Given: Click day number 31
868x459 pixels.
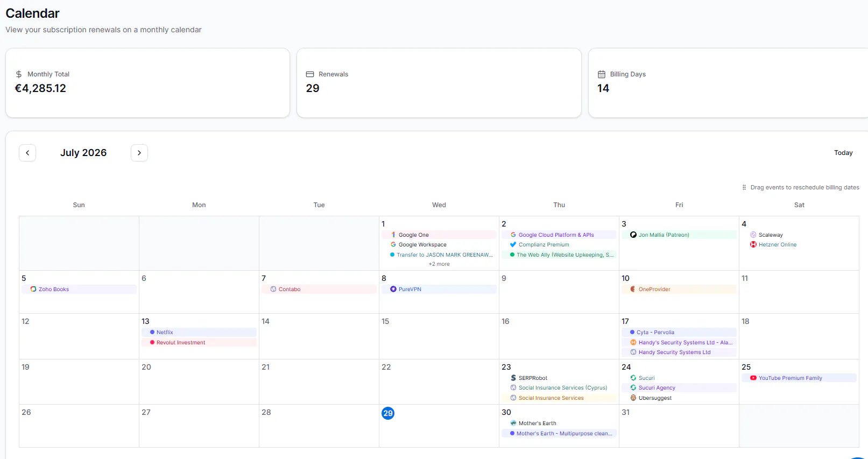Looking at the screenshot, I should coord(625,412).
